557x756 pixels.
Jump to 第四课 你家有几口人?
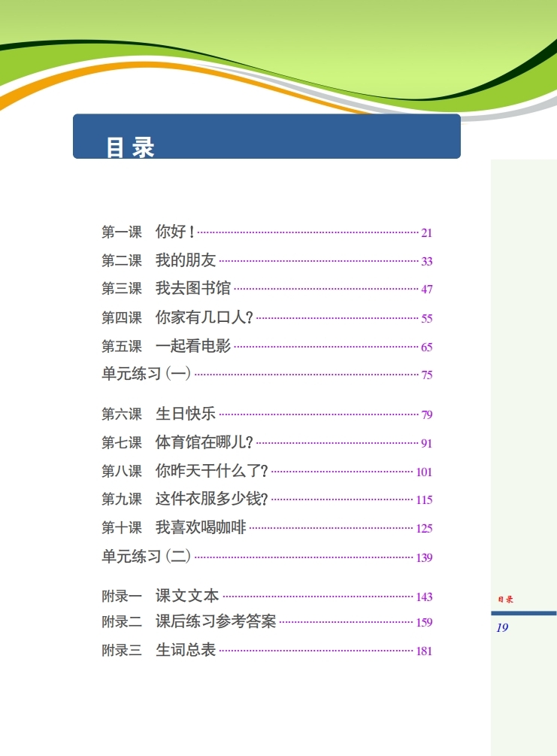pyautogui.click(x=266, y=317)
